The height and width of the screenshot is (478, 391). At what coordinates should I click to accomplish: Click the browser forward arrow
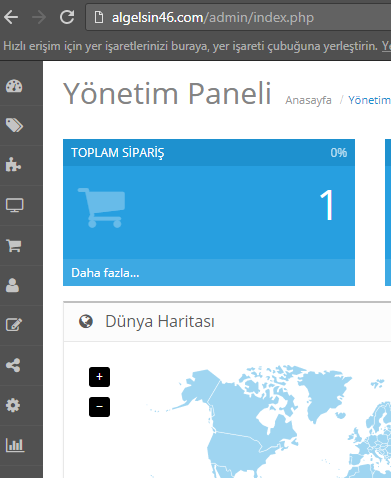point(39,17)
